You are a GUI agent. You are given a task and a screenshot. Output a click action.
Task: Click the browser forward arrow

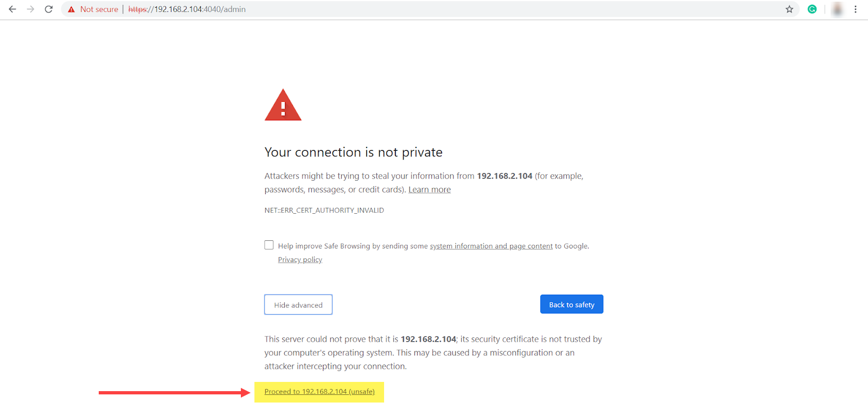pos(30,9)
